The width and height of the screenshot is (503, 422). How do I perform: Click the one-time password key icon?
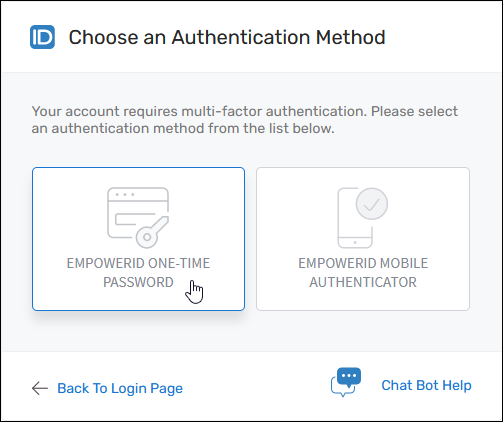point(138,218)
